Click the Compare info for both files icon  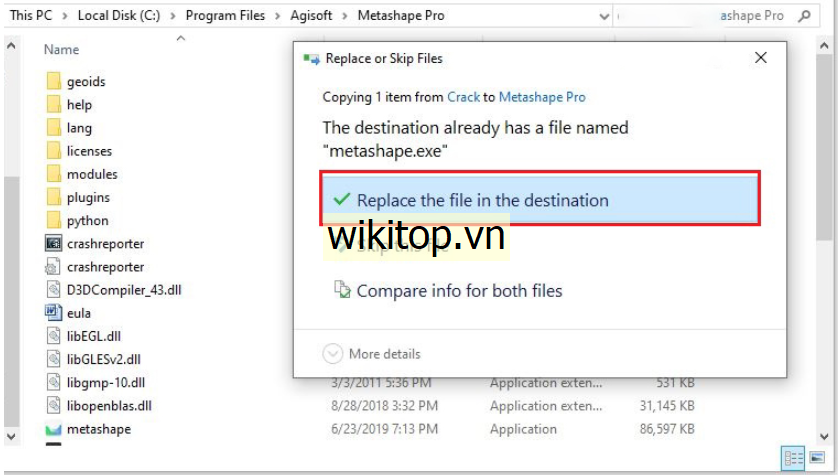pos(342,291)
